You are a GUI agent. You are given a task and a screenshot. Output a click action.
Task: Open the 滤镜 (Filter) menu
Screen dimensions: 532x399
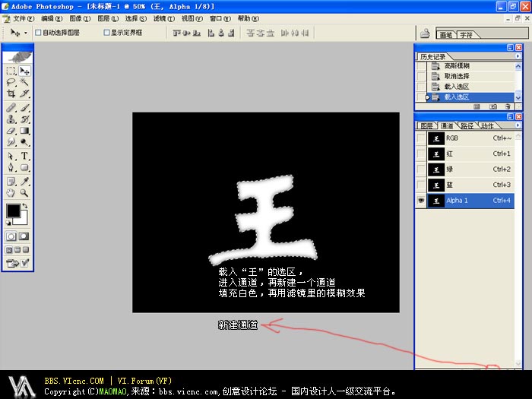(159, 18)
